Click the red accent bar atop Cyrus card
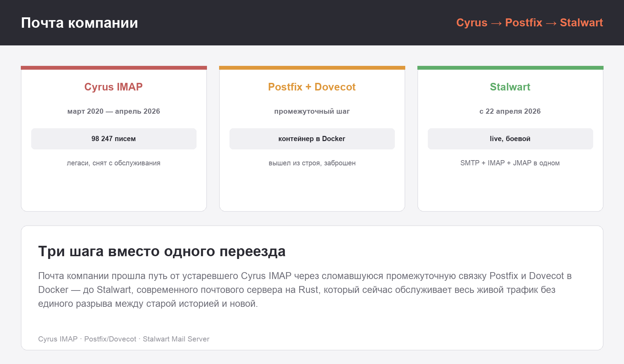 point(114,68)
